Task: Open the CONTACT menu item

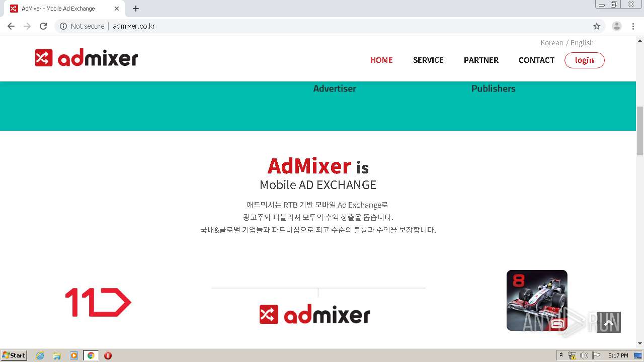Action: [x=536, y=60]
